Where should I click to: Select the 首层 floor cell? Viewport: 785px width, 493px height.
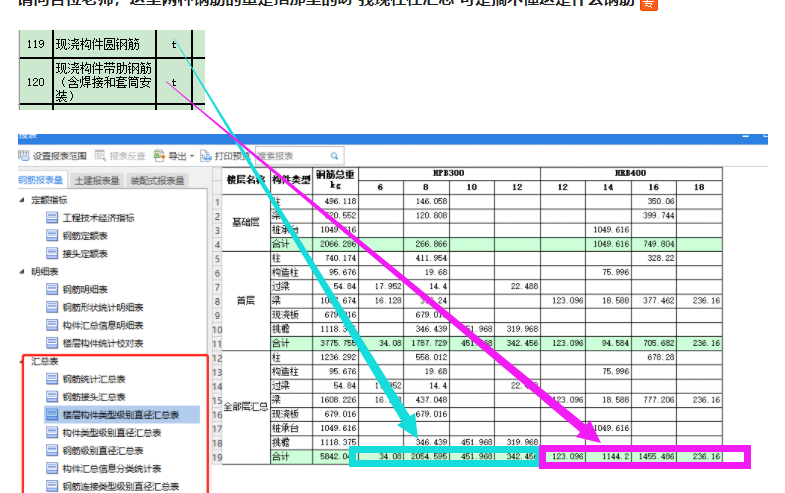pyautogui.click(x=246, y=300)
